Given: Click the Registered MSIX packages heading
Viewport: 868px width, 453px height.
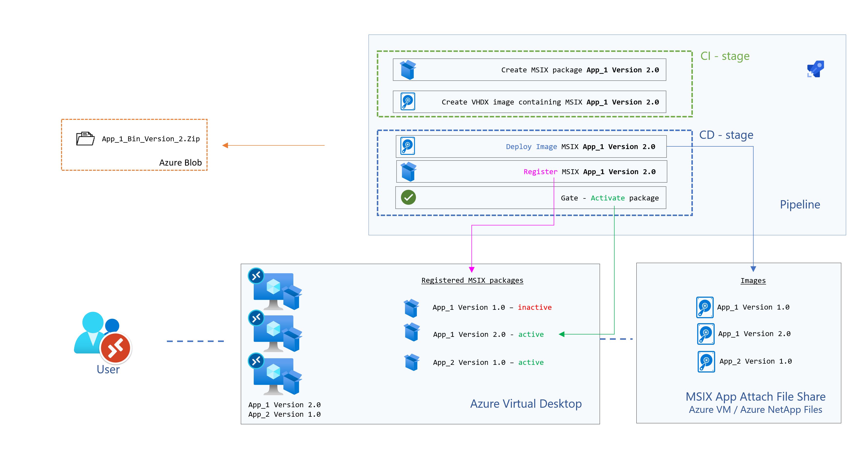Looking at the screenshot, I should click(472, 280).
